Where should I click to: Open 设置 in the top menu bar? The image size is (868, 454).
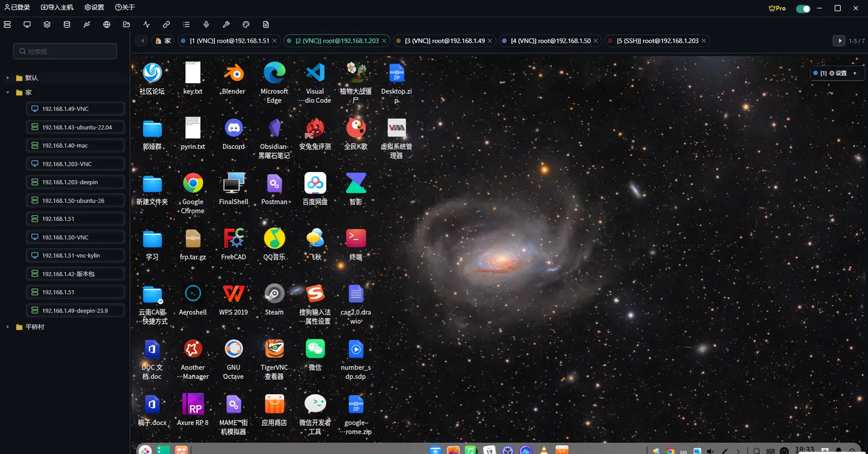point(94,7)
